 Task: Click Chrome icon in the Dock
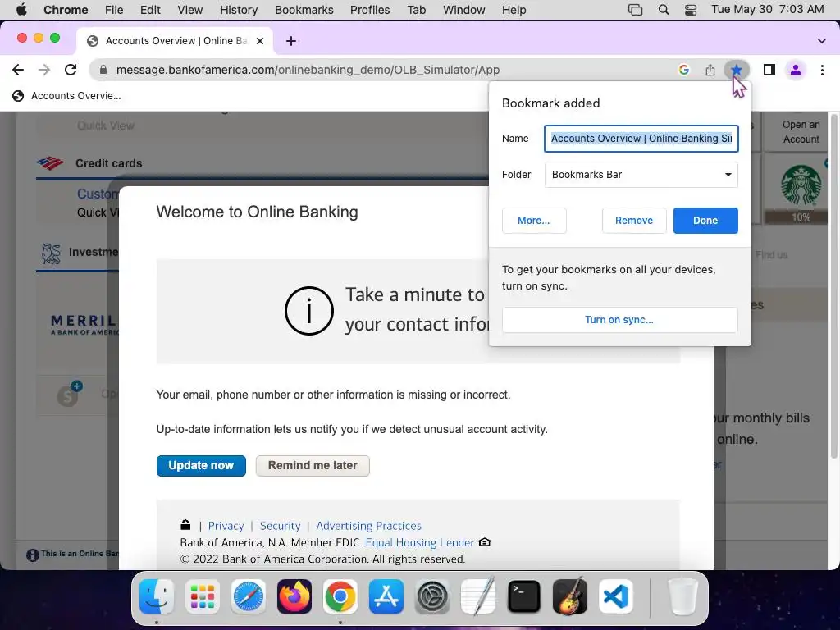coord(340,596)
